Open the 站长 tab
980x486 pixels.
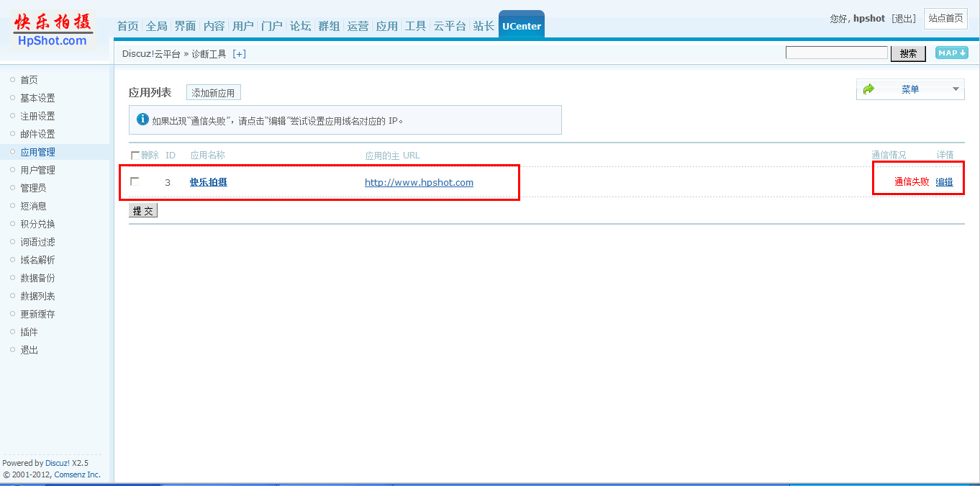tap(484, 26)
